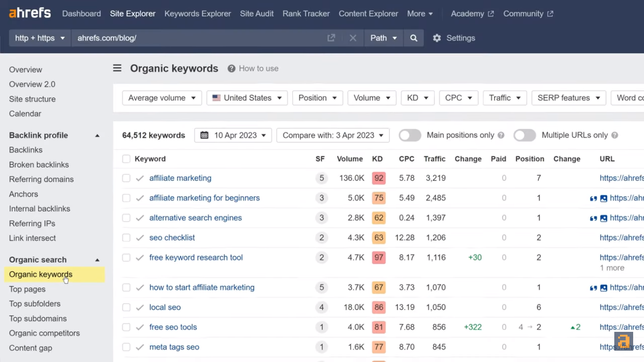Screen dimensions: 644x362
Task: Toggle the hamburger sidebar menu icon
Action: [117, 68]
